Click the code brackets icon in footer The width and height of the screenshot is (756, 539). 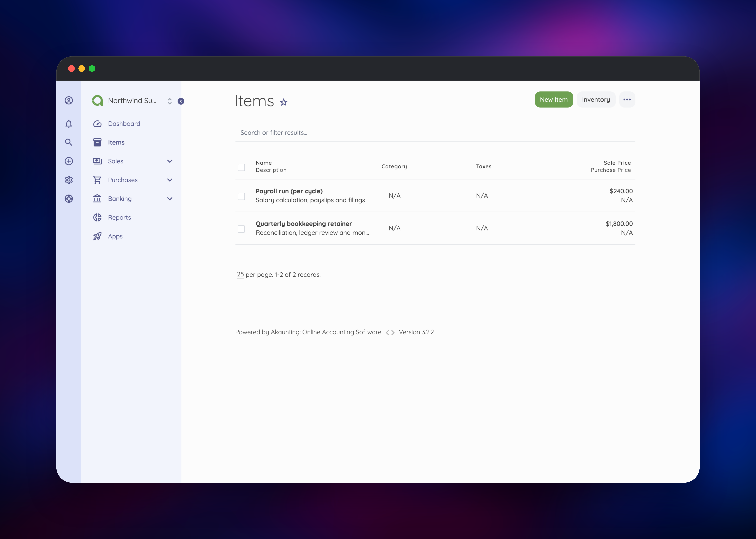click(390, 333)
